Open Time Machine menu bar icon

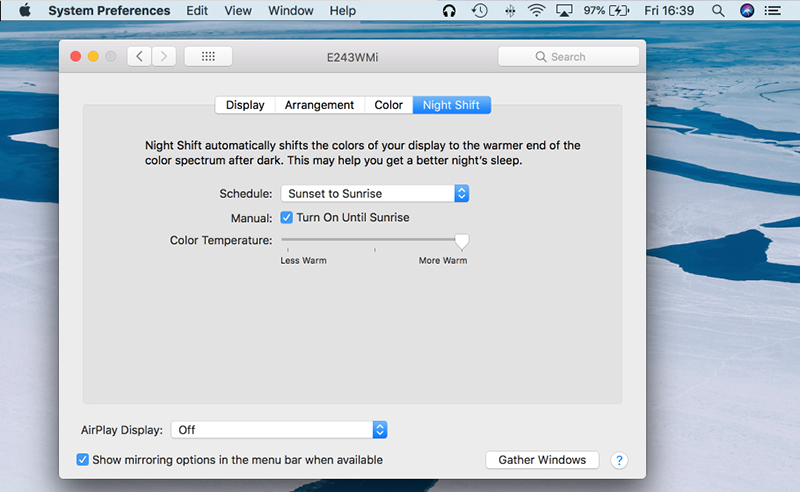tap(480, 11)
